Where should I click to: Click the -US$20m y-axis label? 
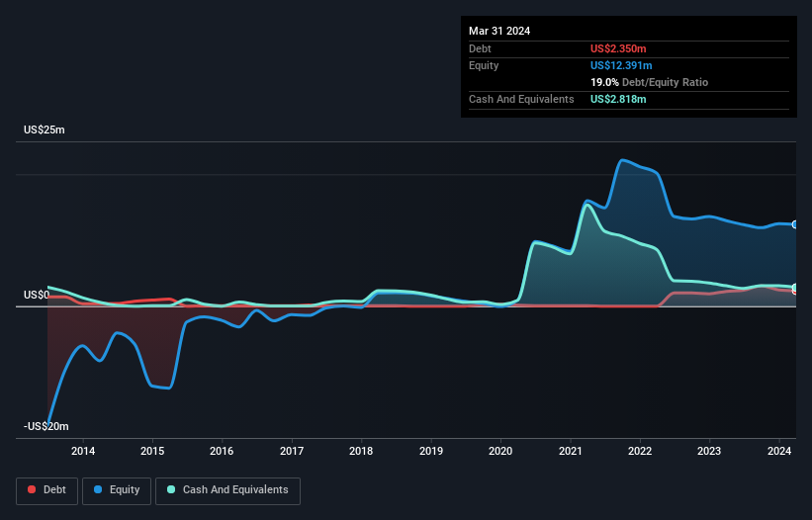pyautogui.click(x=46, y=426)
